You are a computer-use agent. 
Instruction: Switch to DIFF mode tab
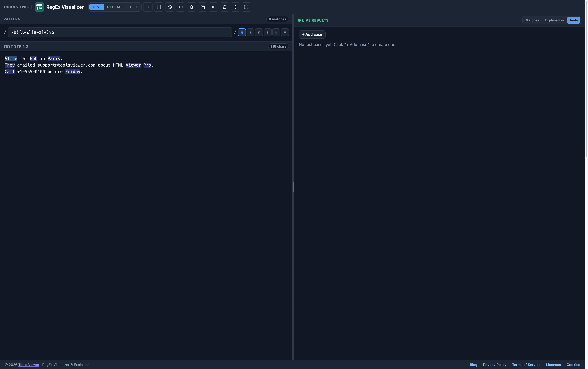[x=134, y=7]
